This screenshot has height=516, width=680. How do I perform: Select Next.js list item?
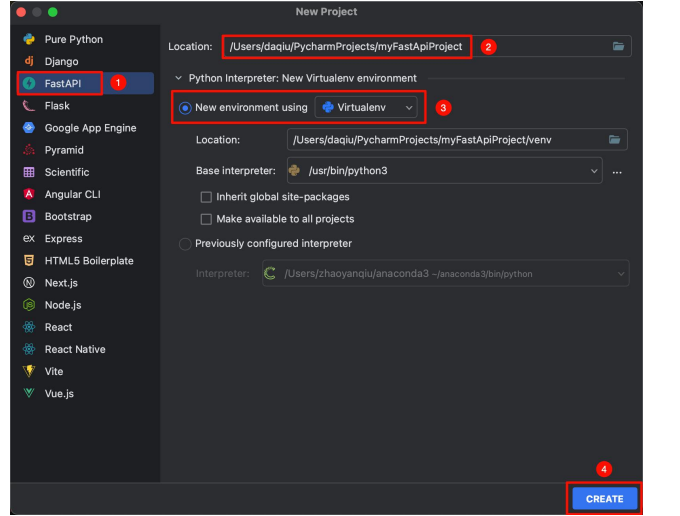[x=61, y=283]
